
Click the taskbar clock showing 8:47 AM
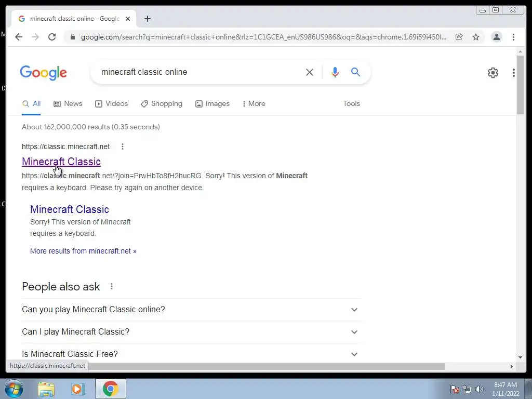pos(506,389)
